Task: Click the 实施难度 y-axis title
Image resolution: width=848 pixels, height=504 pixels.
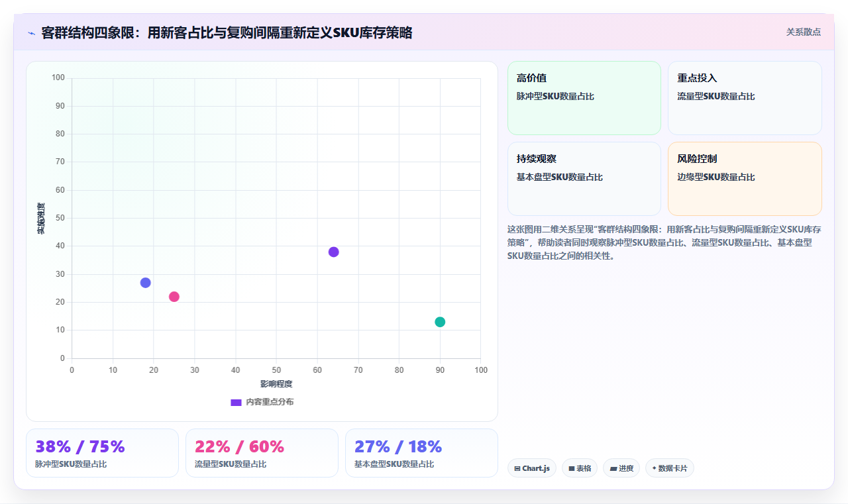Action: pos(41,219)
